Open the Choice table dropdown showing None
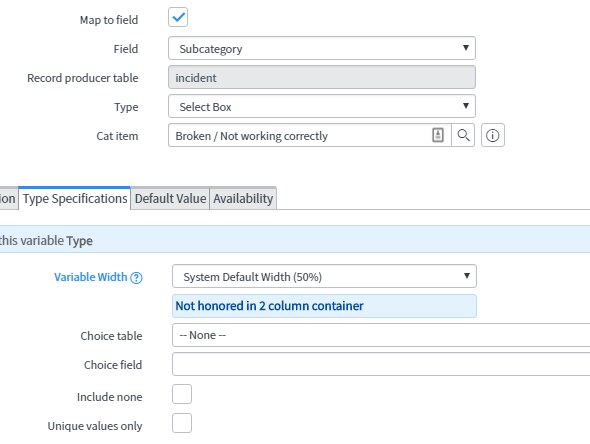590x444 pixels. coord(381,335)
